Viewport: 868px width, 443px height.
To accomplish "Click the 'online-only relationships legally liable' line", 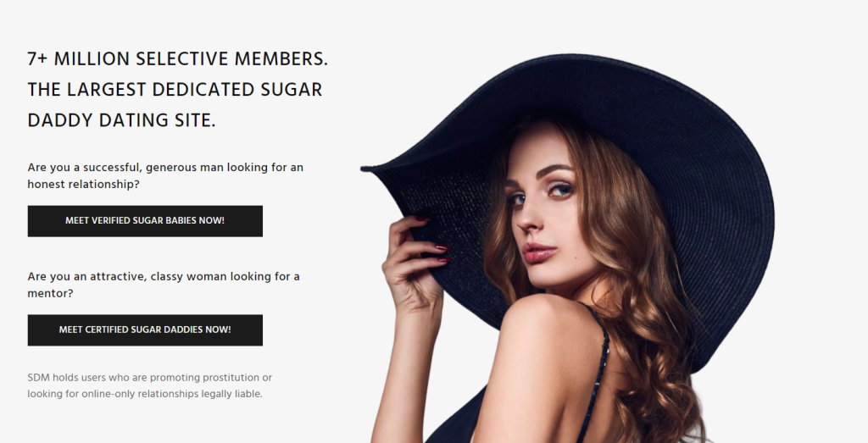I will click(145, 395).
